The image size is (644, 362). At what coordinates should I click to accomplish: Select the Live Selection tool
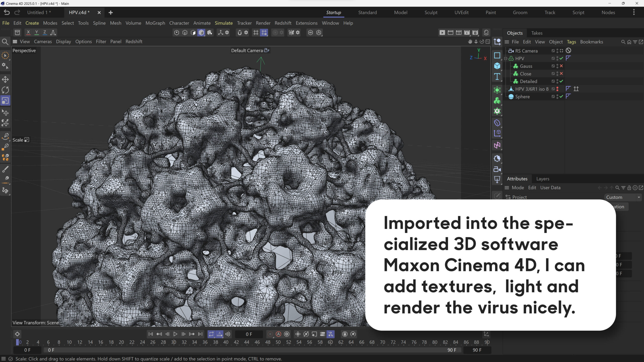coord(5,56)
